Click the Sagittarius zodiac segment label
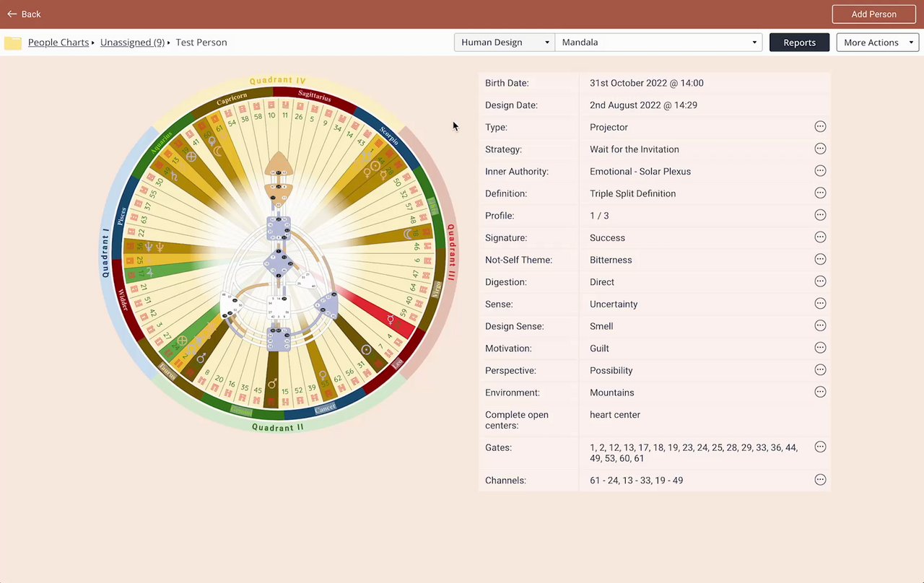 point(315,95)
